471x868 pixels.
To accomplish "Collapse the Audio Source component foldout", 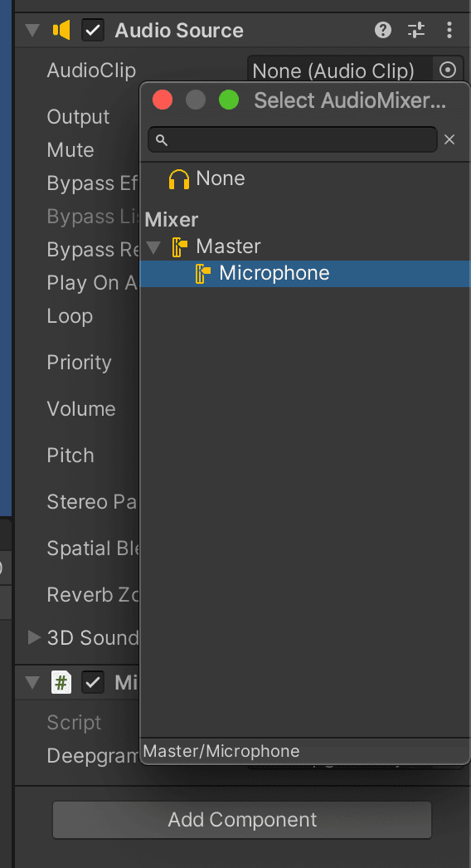I will pyautogui.click(x=33, y=31).
